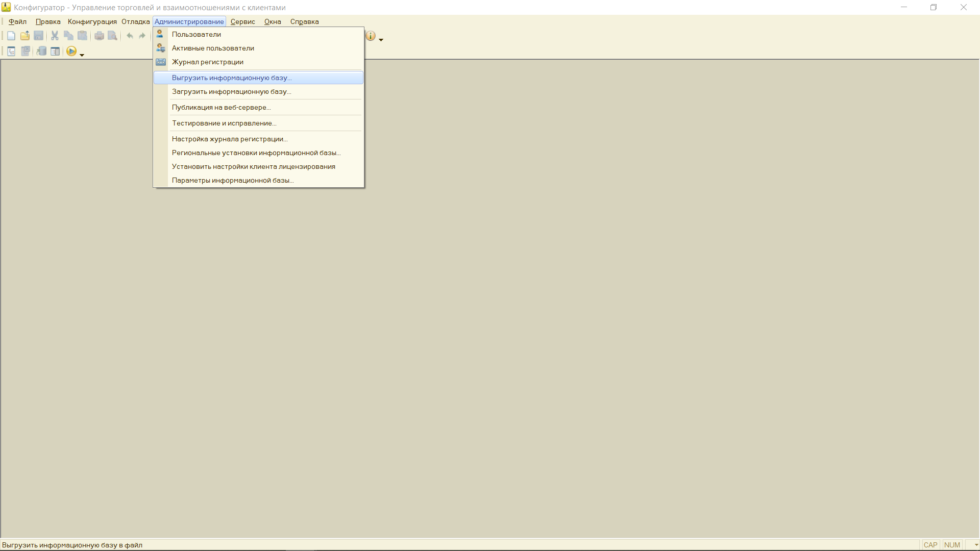Select Пользователи from the menu
980x551 pixels.
pyautogui.click(x=258, y=34)
